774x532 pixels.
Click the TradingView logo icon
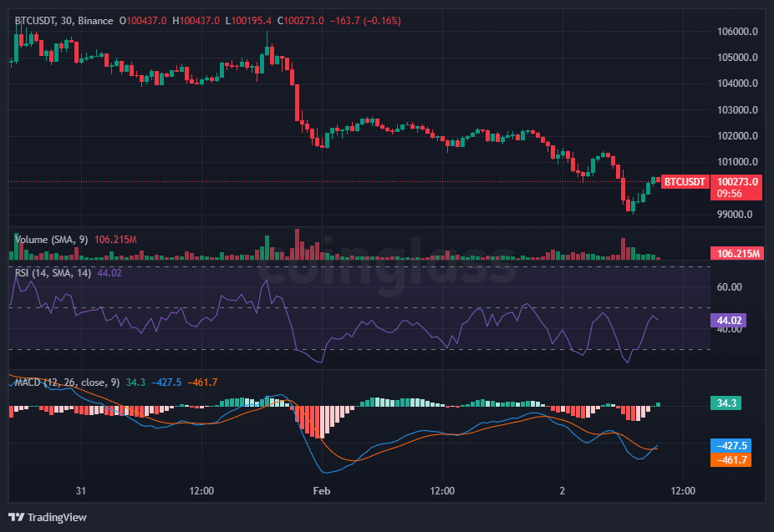pos(16,518)
